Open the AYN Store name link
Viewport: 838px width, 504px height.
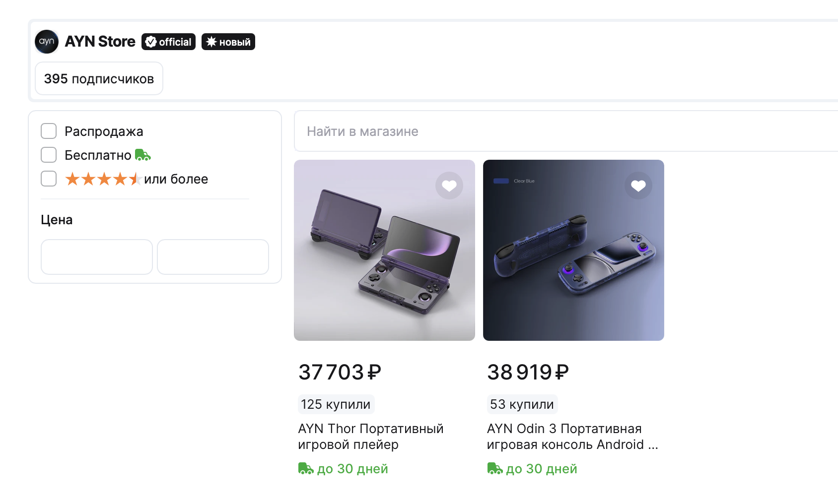coord(100,42)
